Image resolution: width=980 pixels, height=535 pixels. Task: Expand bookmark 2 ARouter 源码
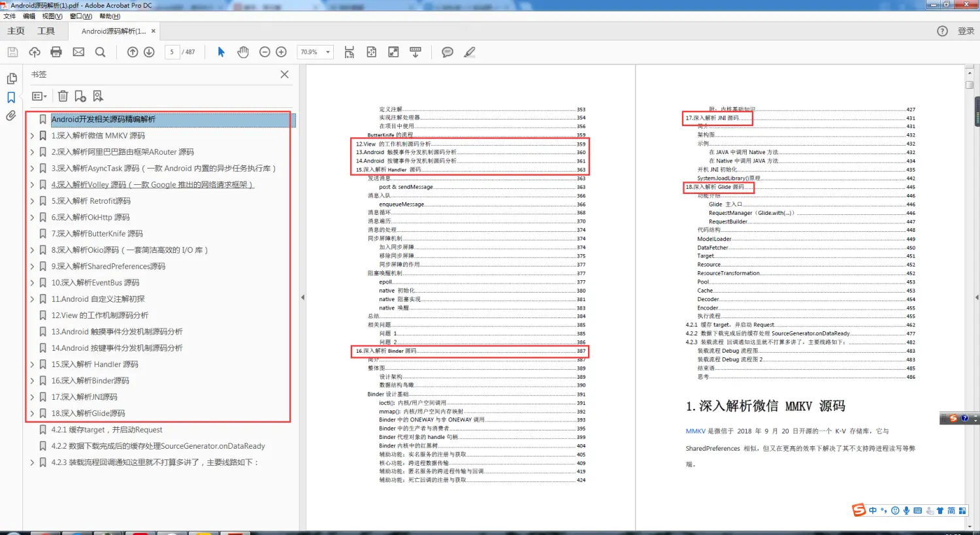(32, 152)
